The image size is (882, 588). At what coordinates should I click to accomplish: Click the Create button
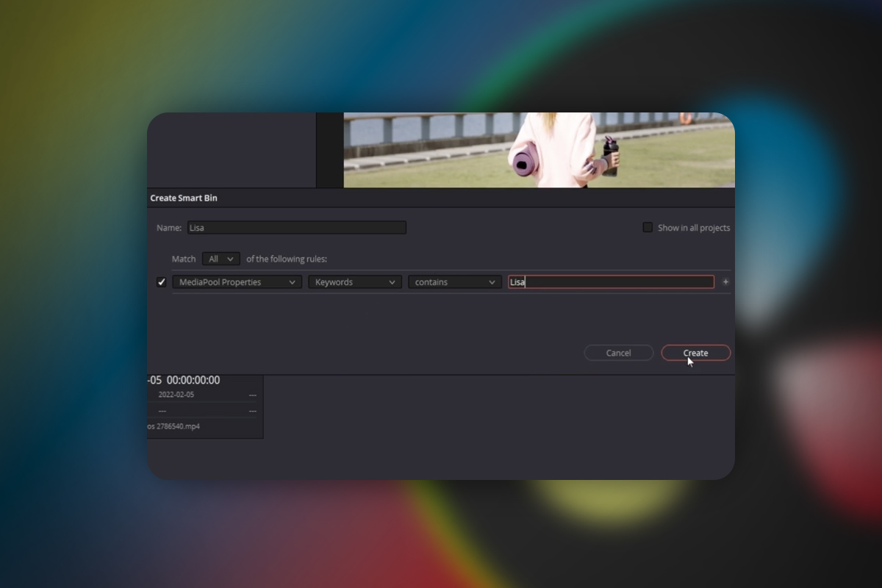(695, 353)
